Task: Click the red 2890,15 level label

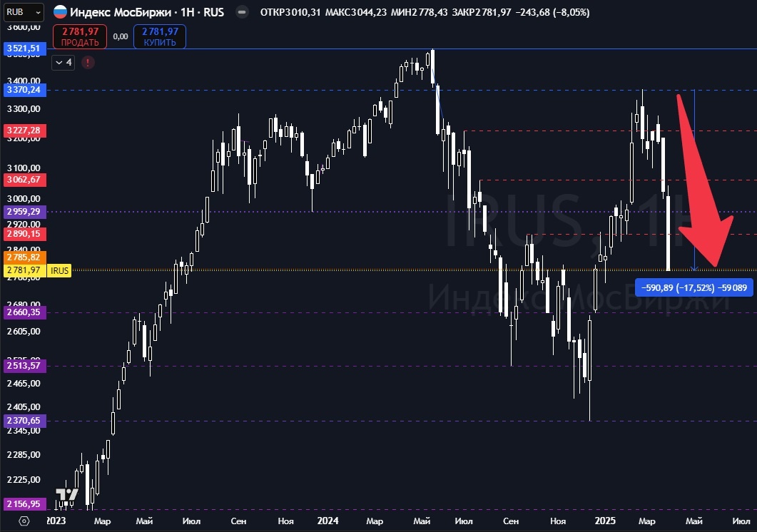Action: 24,234
